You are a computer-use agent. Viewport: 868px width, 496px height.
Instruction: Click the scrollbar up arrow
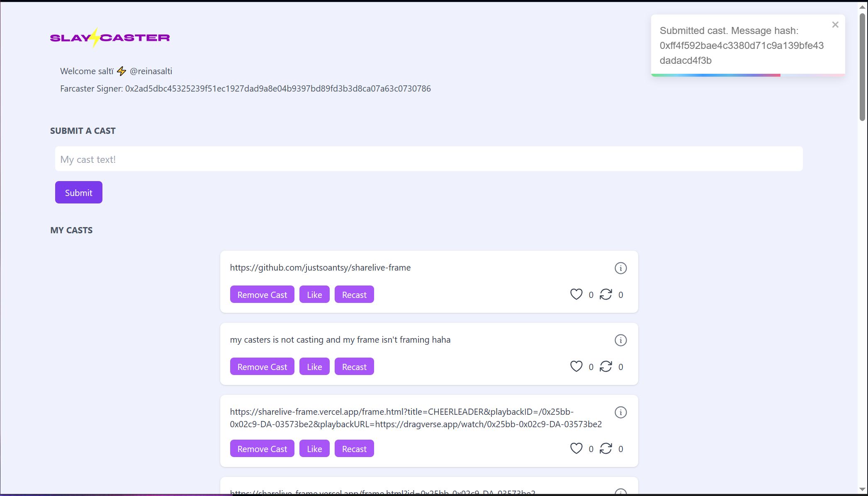click(x=862, y=7)
